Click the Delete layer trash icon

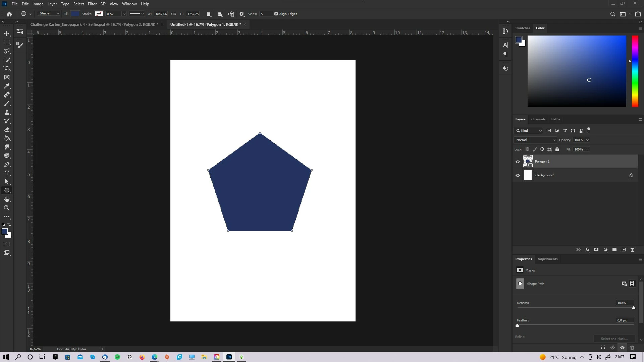(x=632, y=250)
